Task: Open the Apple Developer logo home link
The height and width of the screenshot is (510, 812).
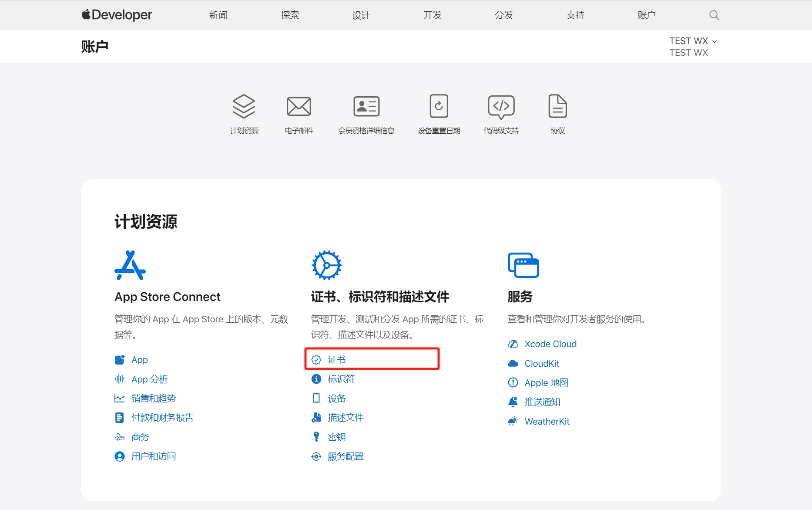Action: coord(117,15)
